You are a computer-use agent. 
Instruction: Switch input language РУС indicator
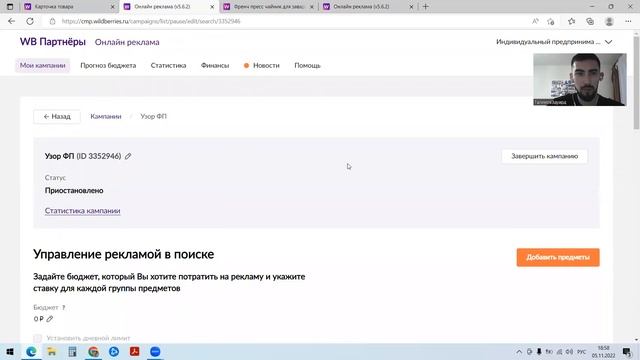582,351
